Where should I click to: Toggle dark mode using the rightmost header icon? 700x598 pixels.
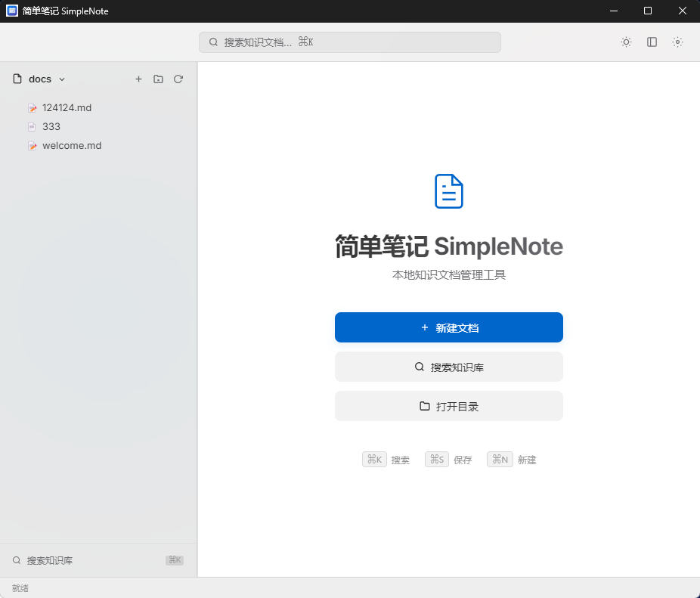[677, 42]
